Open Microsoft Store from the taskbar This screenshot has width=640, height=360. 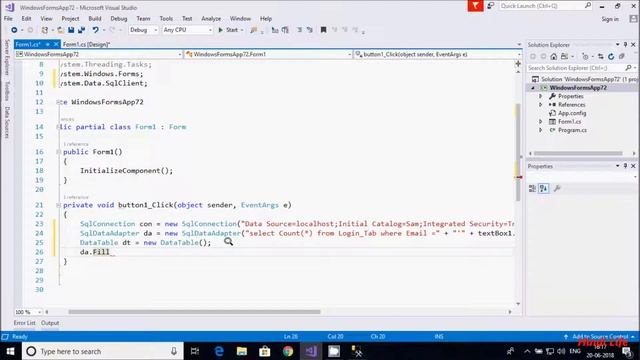click(264, 351)
